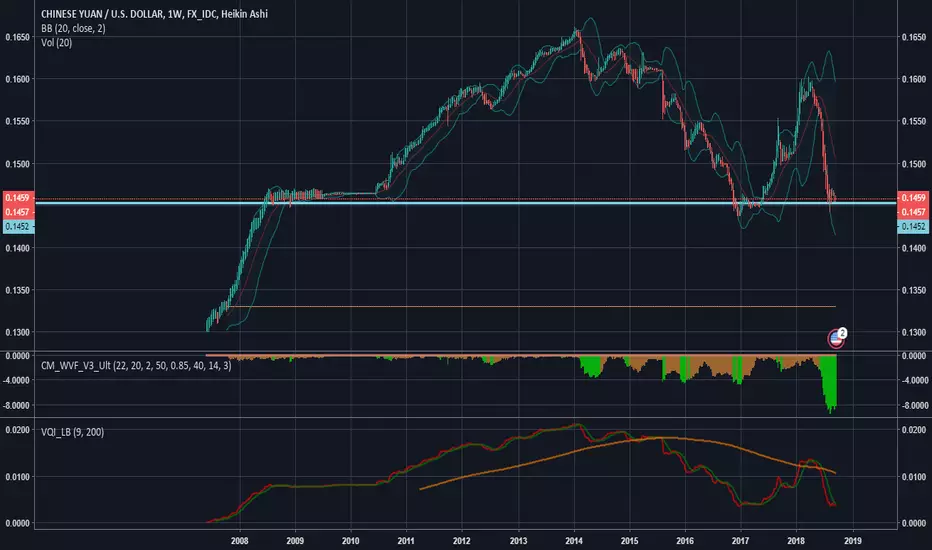Click the 0.1650 value on the right price axis

[914, 37]
